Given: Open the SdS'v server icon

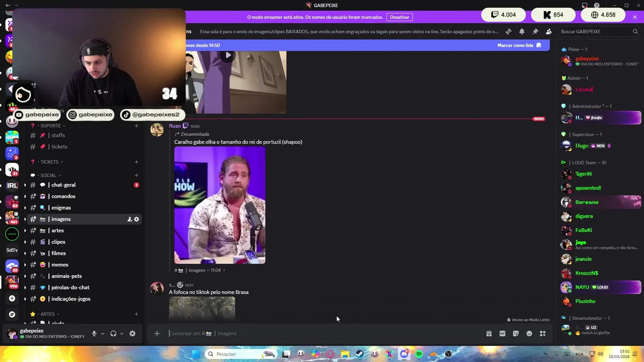Looking at the screenshot, I should coord(12,250).
